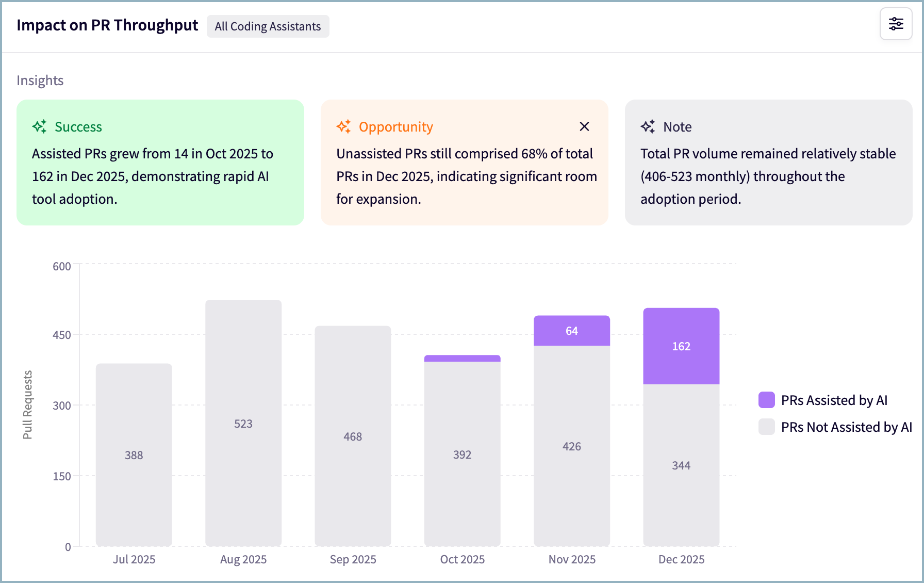The width and height of the screenshot is (924, 583).
Task: Click the gray Not Assisted legend swatch
Action: pyautogui.click(x=766, y=427)
